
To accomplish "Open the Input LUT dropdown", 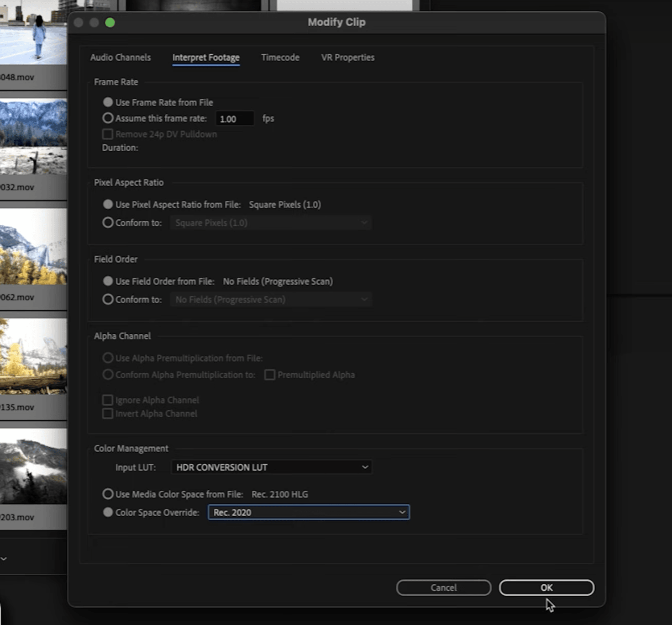I will pyautogui.click(x=272, y=467).
